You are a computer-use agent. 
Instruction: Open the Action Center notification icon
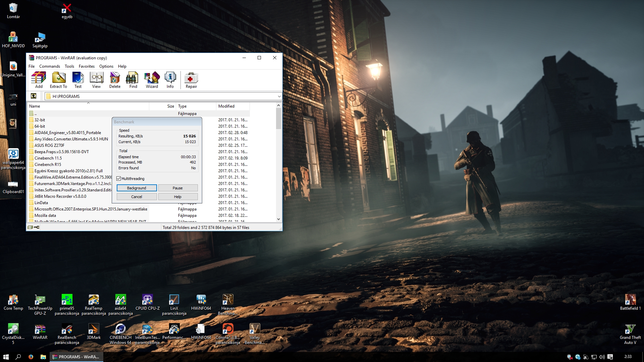pos(610,357)
